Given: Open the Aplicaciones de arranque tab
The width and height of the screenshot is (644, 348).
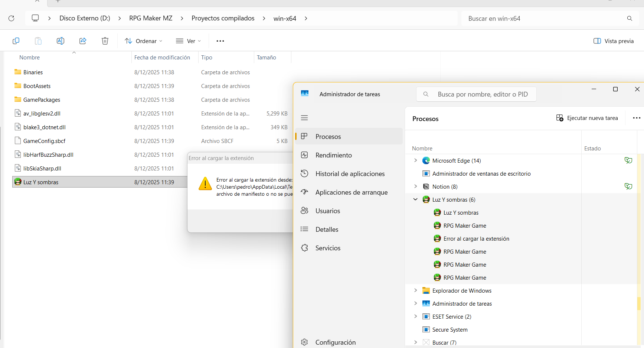Looking at the screenshot, I should click(x=349, y=192).
